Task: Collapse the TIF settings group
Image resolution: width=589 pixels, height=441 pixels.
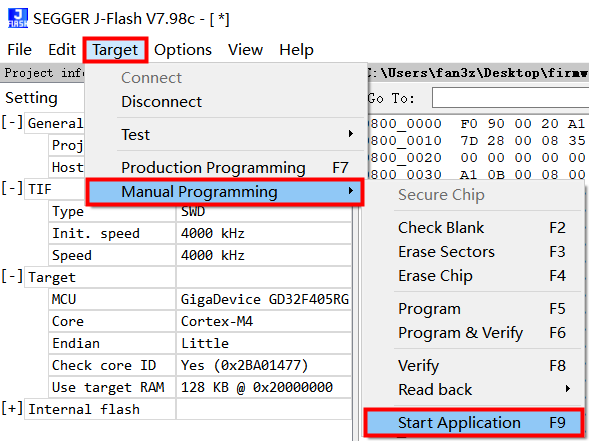Action: click(x=12, y=189)
